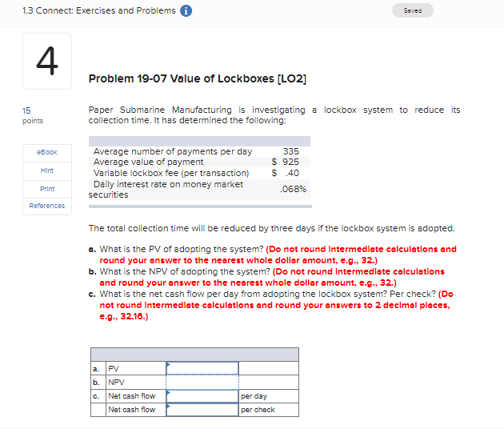The width and height of the screenshot is (504, 429).
Task: Click the PV answer input field
Action: pyautogui.click(x=202, y=368)
